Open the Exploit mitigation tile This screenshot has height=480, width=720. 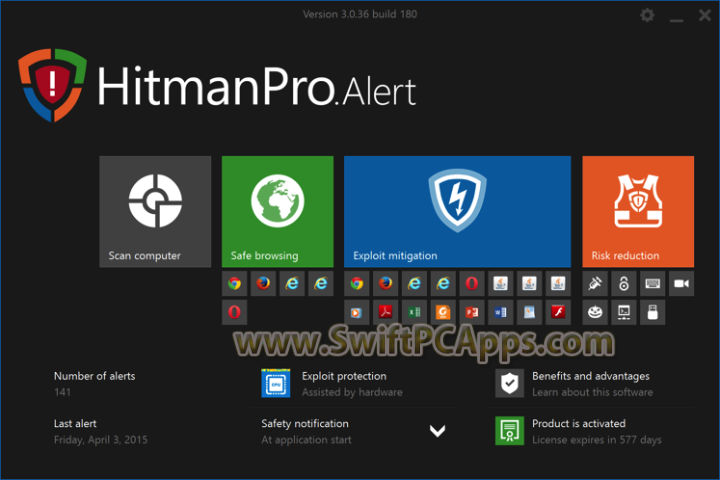[457, 211]
